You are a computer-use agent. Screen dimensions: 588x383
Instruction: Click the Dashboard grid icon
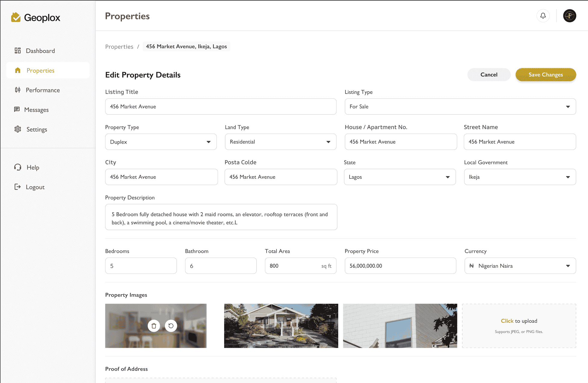18,51
